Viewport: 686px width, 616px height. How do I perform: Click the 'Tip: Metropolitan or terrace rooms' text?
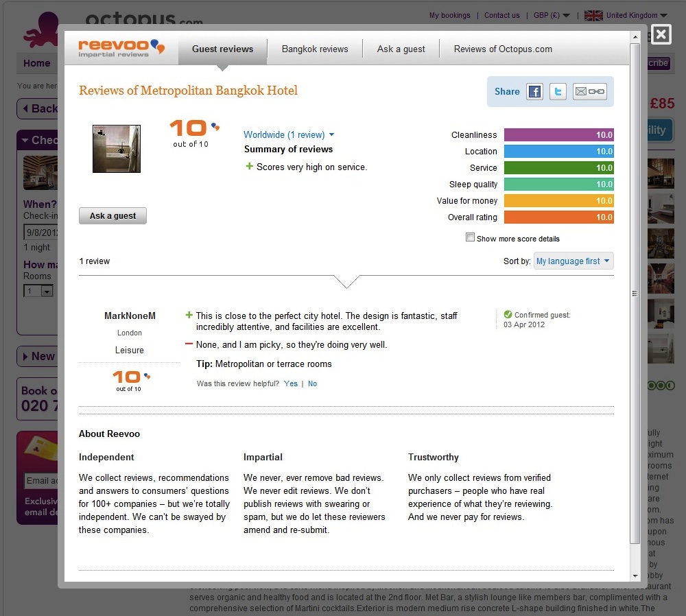264,364
